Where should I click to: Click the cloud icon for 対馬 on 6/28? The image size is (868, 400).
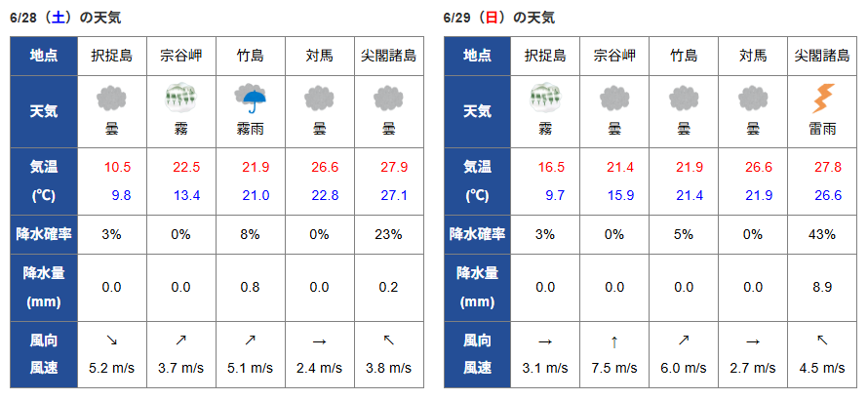[x=320, y=99]
